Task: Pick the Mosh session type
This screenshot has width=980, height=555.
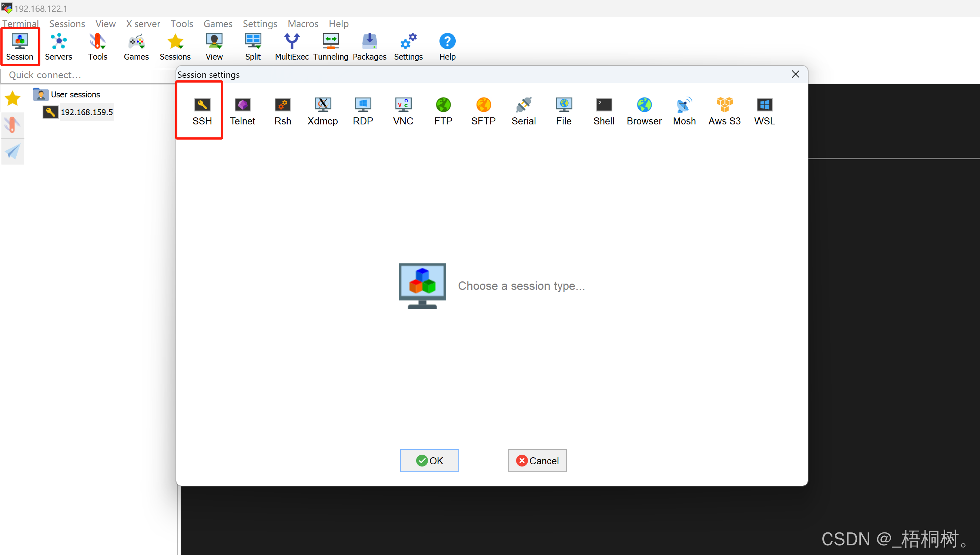Action: click(x=684, y=111)
